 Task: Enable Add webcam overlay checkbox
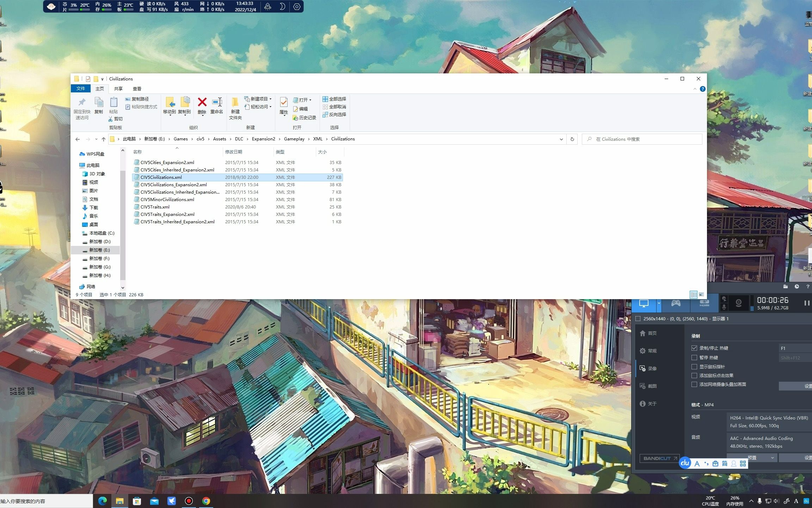pos(694,384)
